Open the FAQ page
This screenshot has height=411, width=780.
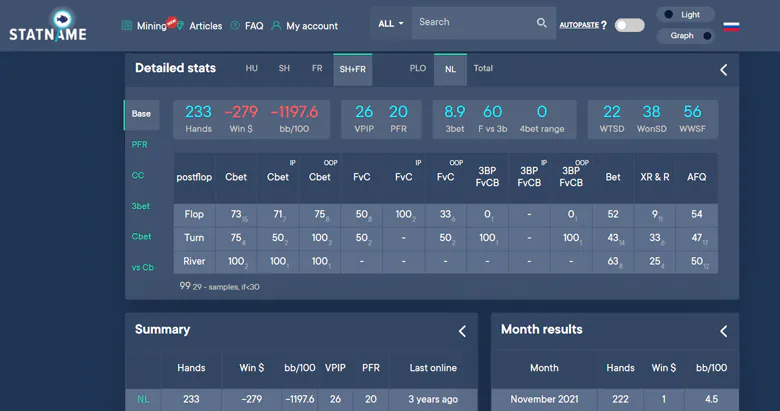254,26
